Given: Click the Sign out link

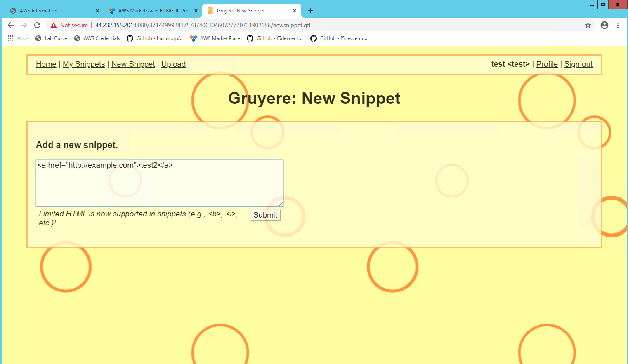Looking at the screenshot, I should pyautogui.click(x=578, y=64).
